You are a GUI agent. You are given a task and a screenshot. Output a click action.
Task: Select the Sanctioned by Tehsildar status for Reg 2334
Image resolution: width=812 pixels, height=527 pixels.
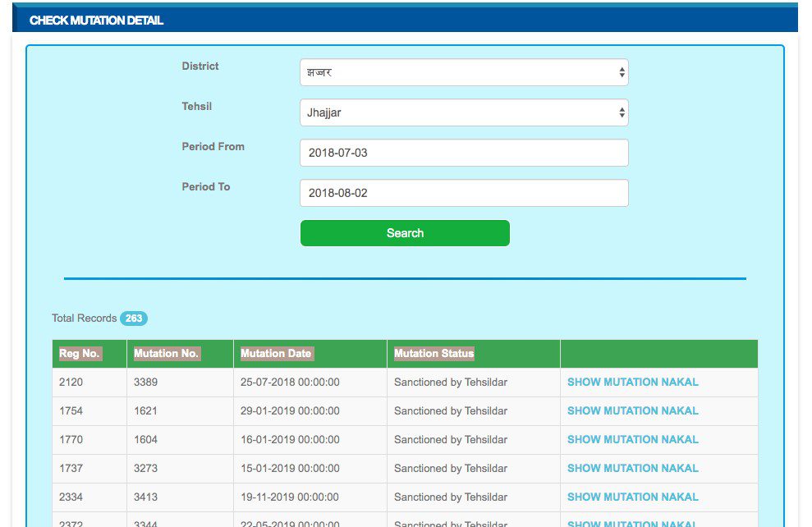pos(449,497)
